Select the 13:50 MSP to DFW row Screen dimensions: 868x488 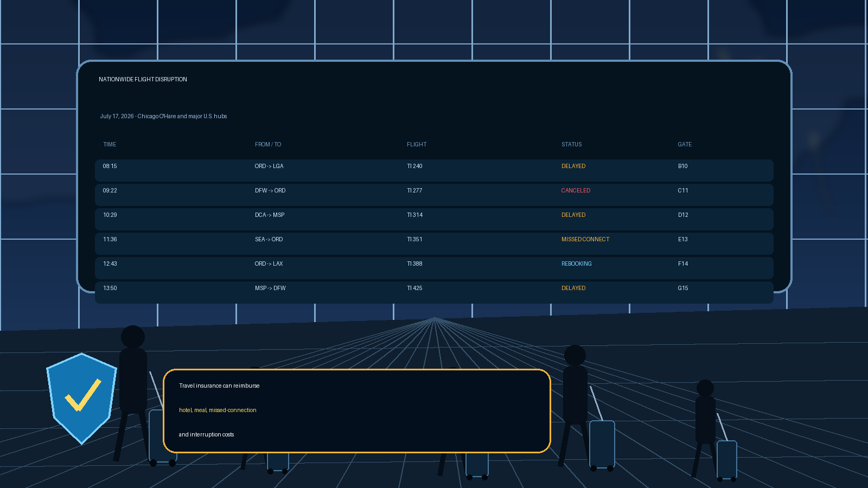coord(434,292)
